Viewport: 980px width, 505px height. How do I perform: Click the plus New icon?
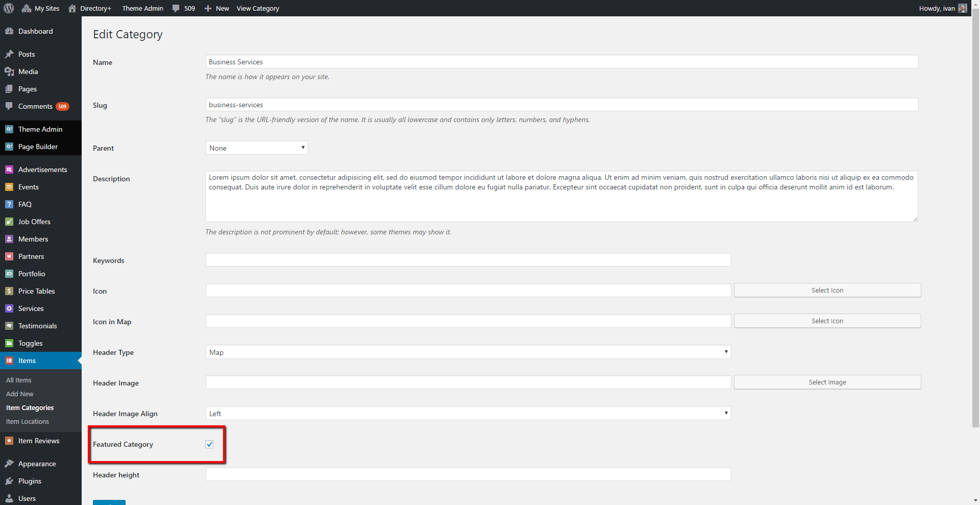click(x=208, y=8)
